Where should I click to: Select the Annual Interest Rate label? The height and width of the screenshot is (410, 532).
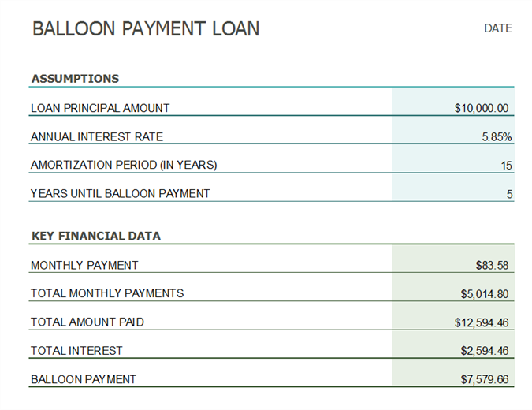(97, 136)
